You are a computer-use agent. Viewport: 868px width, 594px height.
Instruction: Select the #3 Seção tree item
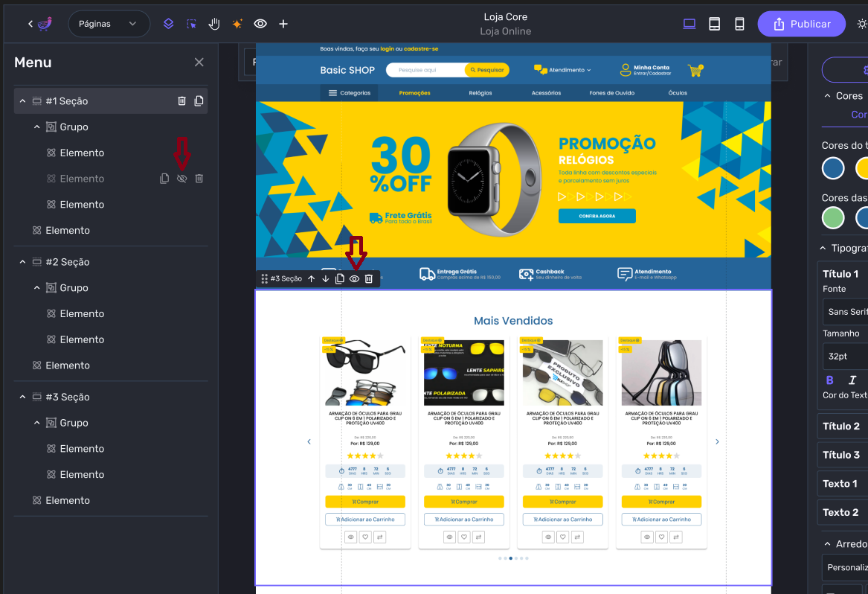(x=67, y=397)
